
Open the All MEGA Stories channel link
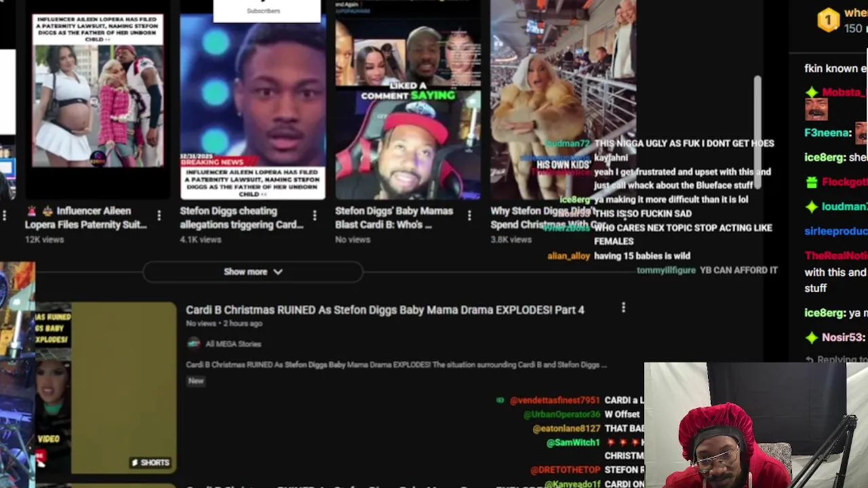(x=233, y=344)
